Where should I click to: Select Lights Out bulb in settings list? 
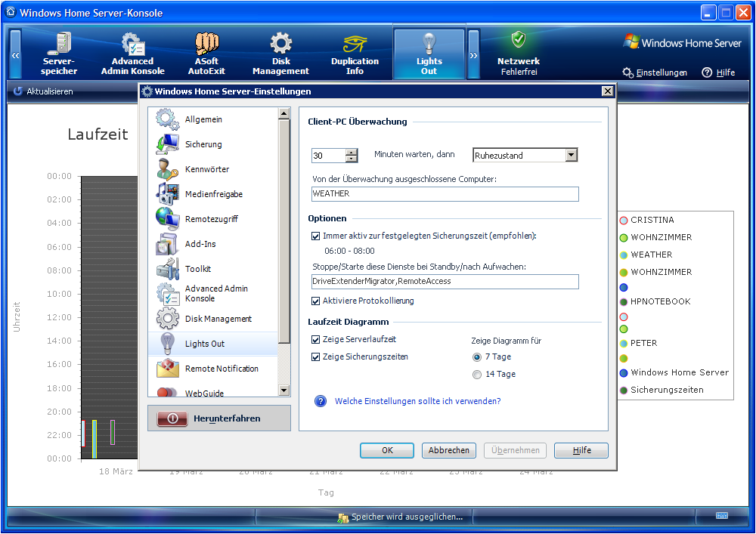coord(167,344)
